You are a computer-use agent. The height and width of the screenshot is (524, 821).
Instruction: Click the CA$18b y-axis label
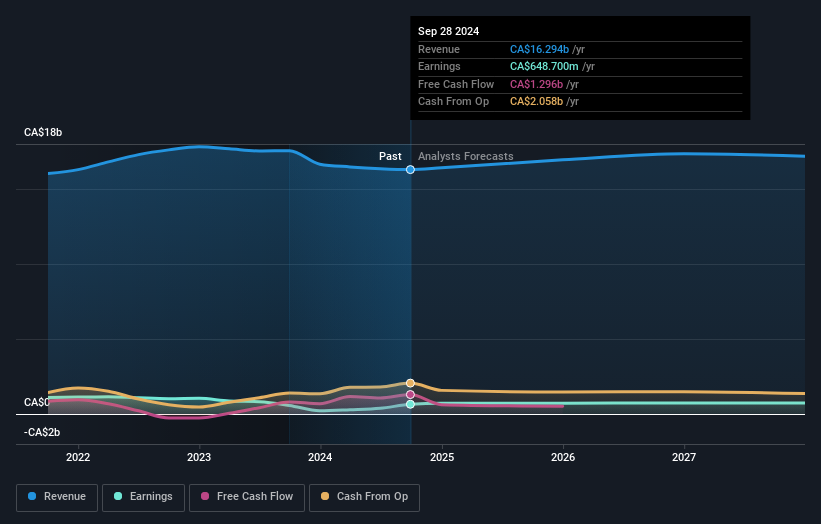(x=43, y=132)
